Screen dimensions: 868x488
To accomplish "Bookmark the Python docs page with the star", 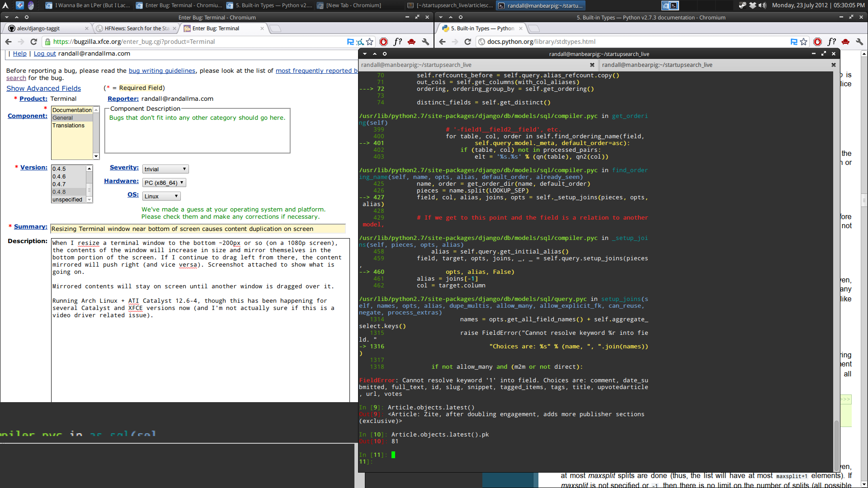I will coord(803,42).
